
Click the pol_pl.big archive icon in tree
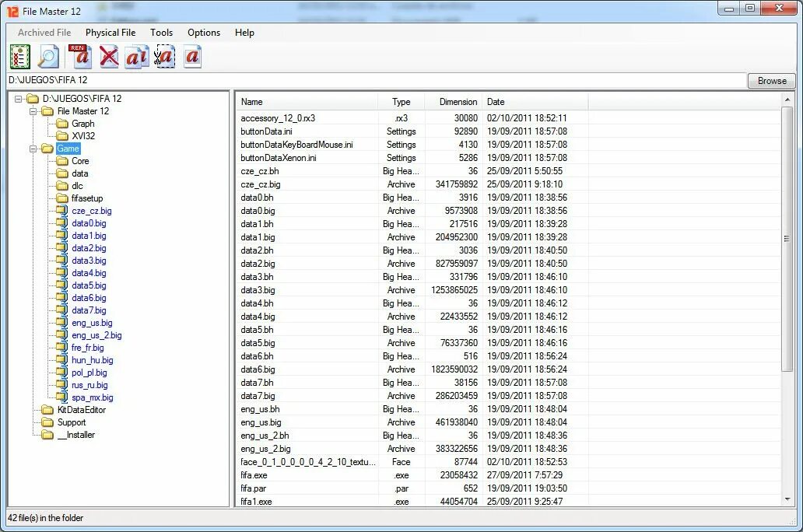(62, 373)
